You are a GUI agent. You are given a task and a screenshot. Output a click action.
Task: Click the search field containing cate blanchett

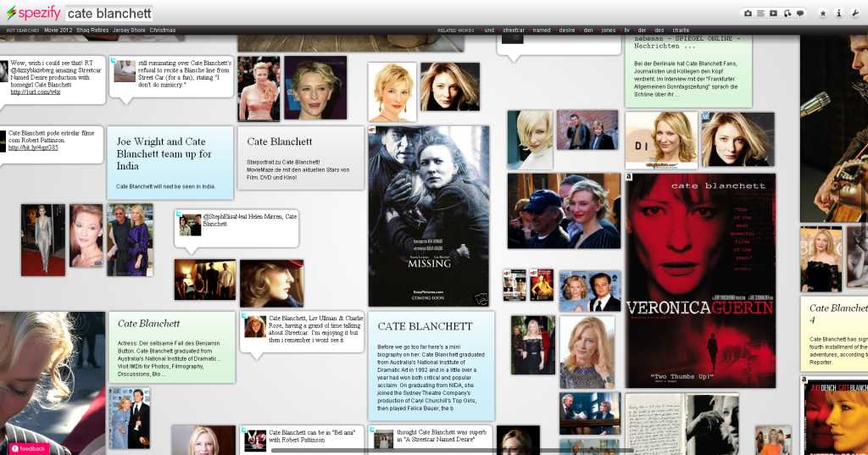(x=109, y=14)
